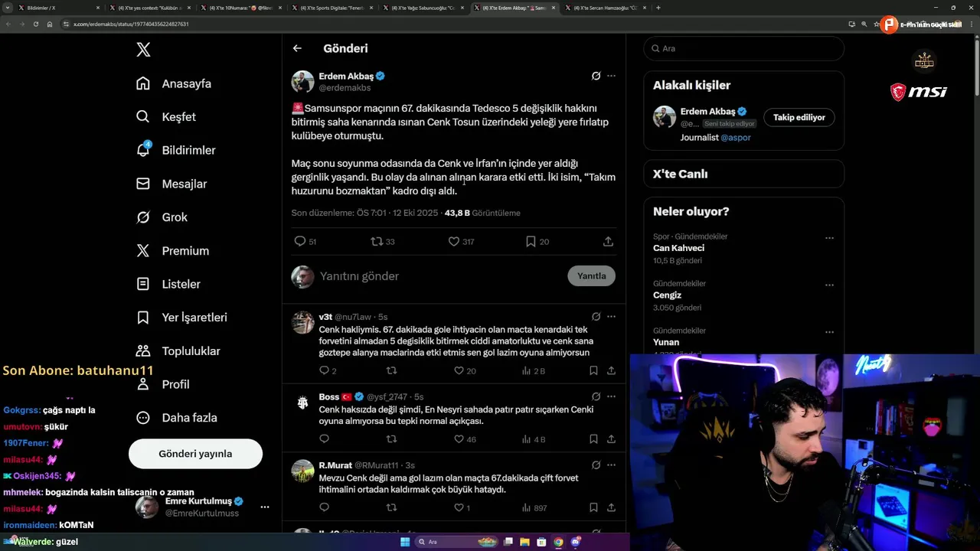Repost R.Murat's reply
Image resolution: width=980 pixels, height=551 pixels.
[391, 507]
